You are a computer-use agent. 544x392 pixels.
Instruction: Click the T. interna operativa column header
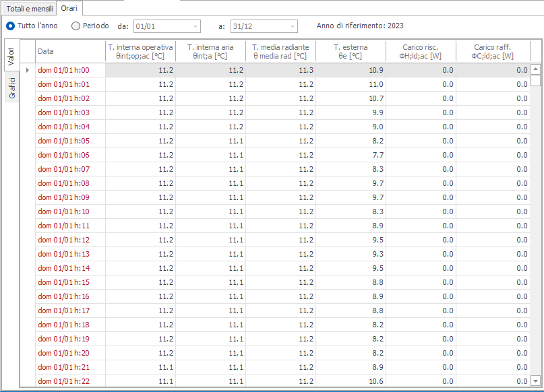(x=140, y=51)
